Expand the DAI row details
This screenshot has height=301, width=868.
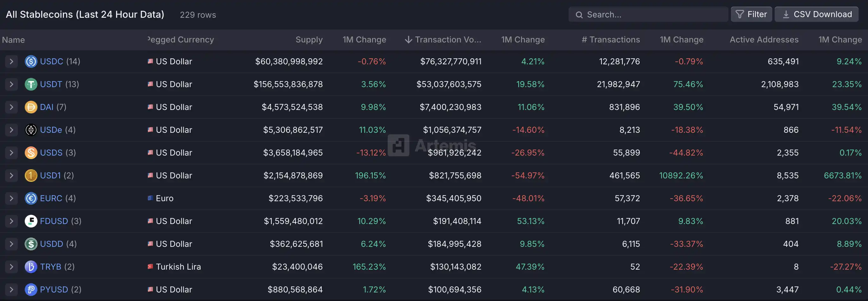[11, 107]
